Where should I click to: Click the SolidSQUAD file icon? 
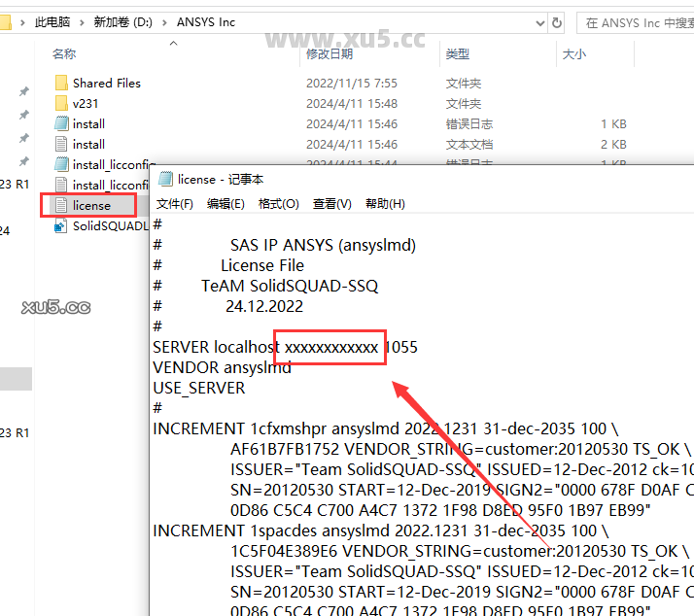[x=60, y=225]
